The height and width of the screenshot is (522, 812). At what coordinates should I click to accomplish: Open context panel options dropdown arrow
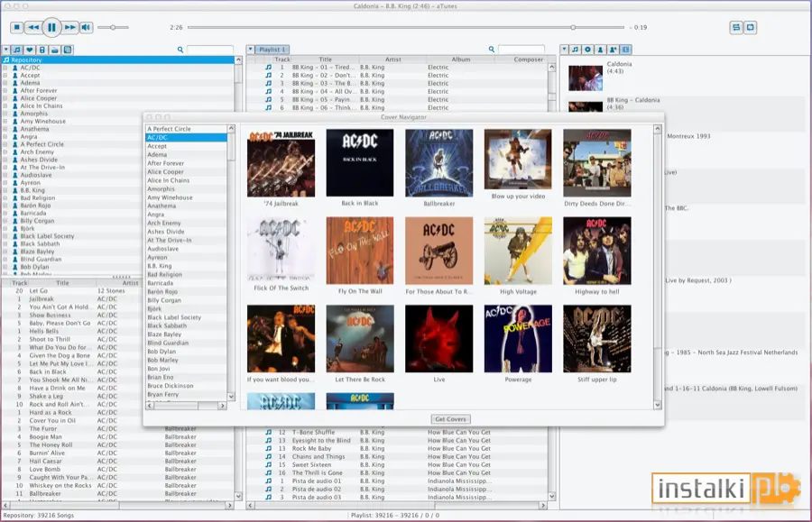(x=564, y=50)
